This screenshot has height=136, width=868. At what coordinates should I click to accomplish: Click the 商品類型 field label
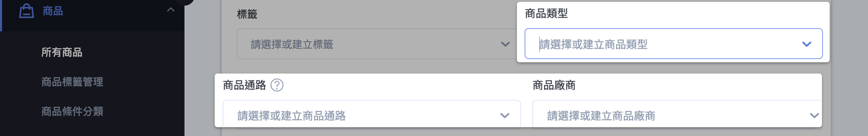click(546, 14)
